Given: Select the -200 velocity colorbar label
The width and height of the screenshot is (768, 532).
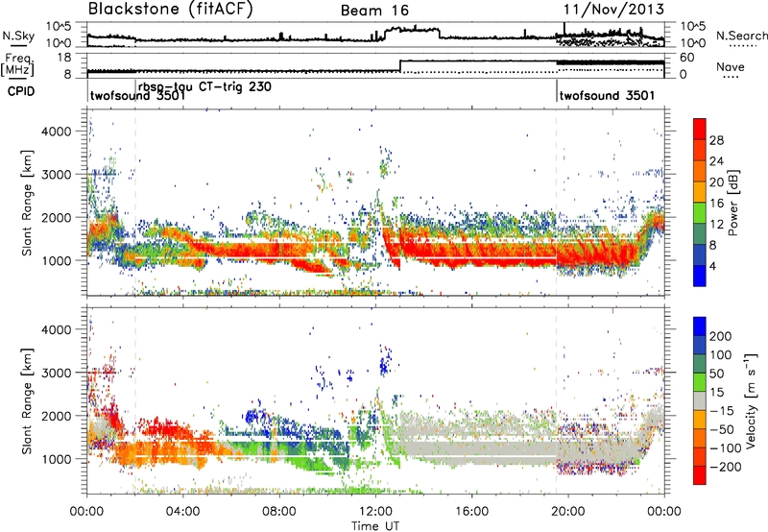Looking at the screenshot, I should [725, 467].
